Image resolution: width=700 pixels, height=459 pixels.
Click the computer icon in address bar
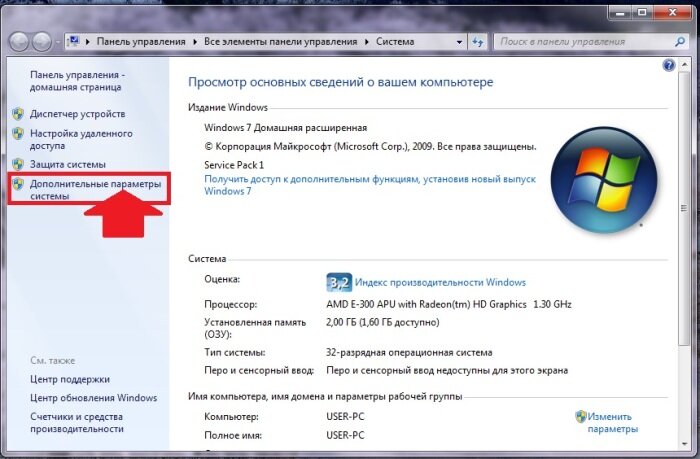click(74, 42)
